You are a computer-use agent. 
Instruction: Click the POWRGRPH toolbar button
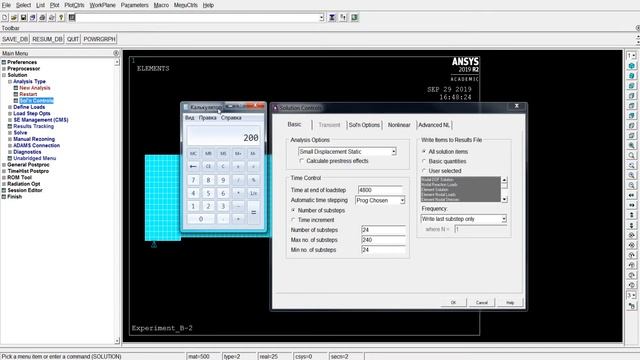click(x=99, y=39)
